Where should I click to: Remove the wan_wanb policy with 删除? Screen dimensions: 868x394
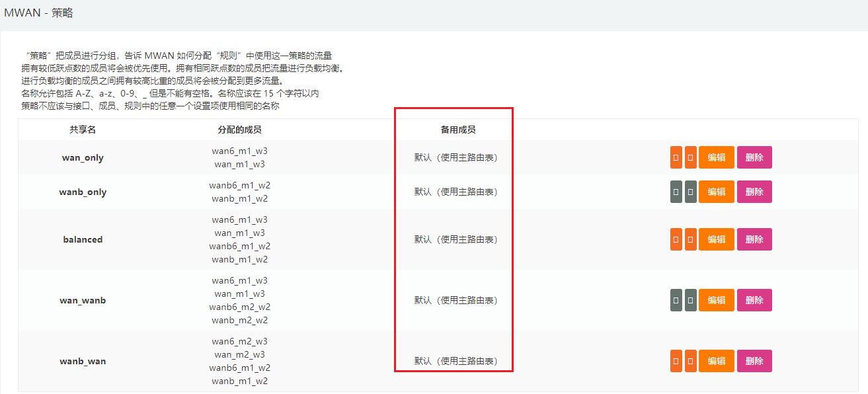(x=754, y=300)
